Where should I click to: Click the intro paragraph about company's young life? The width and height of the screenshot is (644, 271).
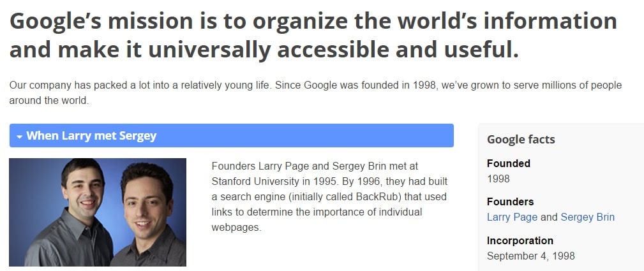tap(315, 93)
